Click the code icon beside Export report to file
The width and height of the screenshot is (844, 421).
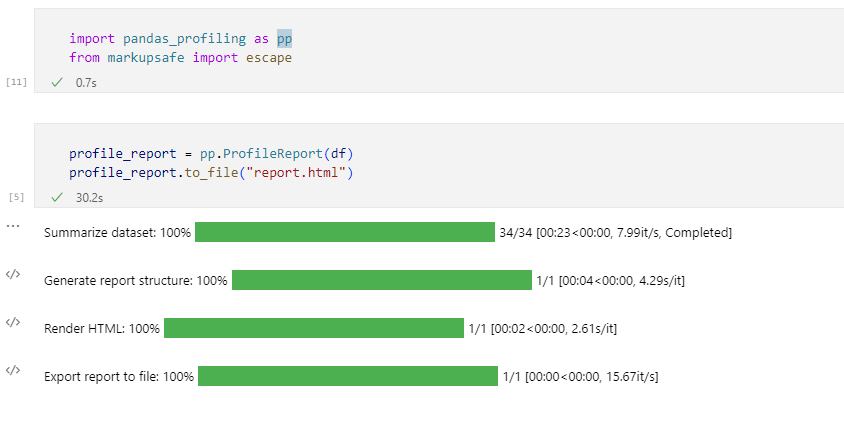(13, 370)
